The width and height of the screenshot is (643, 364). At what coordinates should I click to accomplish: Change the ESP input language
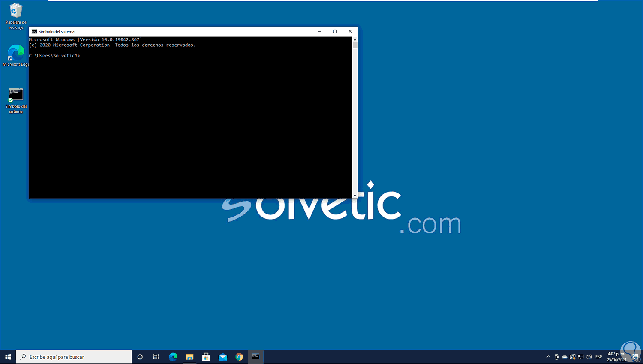(x=599, y=357)
